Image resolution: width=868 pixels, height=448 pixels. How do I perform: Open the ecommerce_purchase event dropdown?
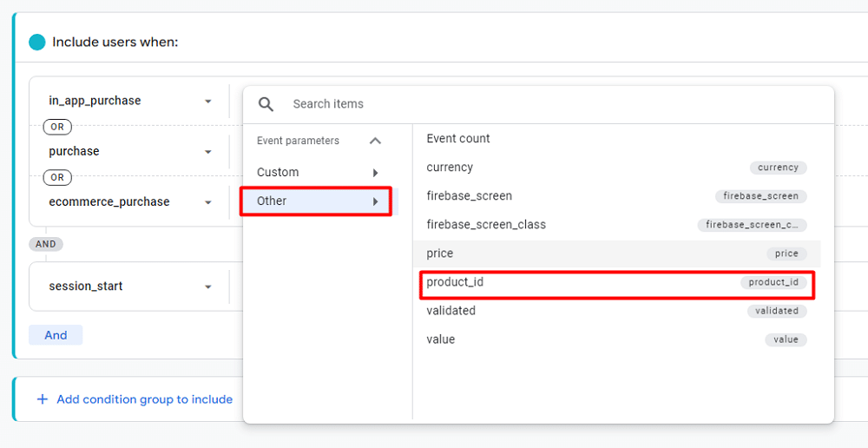pyautogui.click(x=207, y=202)
